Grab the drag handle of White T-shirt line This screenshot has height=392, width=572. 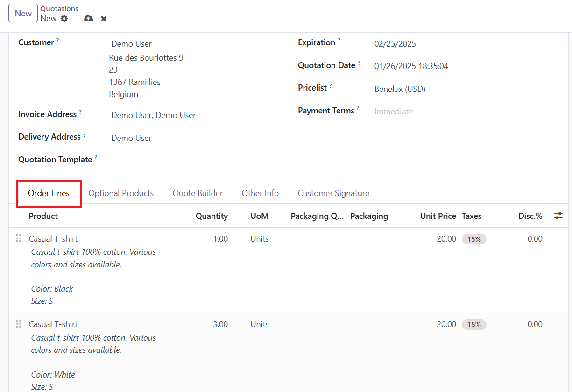[x=19, y=324]
